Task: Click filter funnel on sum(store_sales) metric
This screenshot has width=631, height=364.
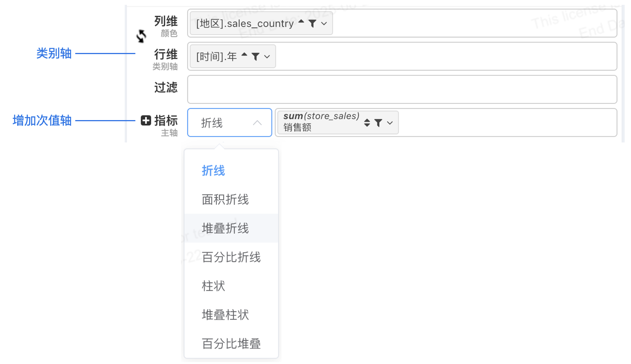Action: [378, 123]
